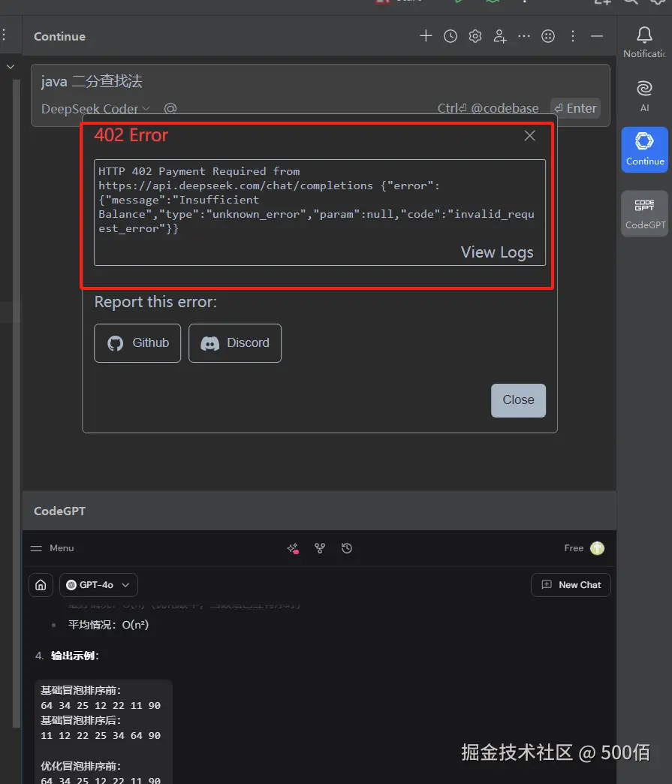Open the vertical three-dot options in Continue header
Screen dimensions: 672x784
click(572, 36)
